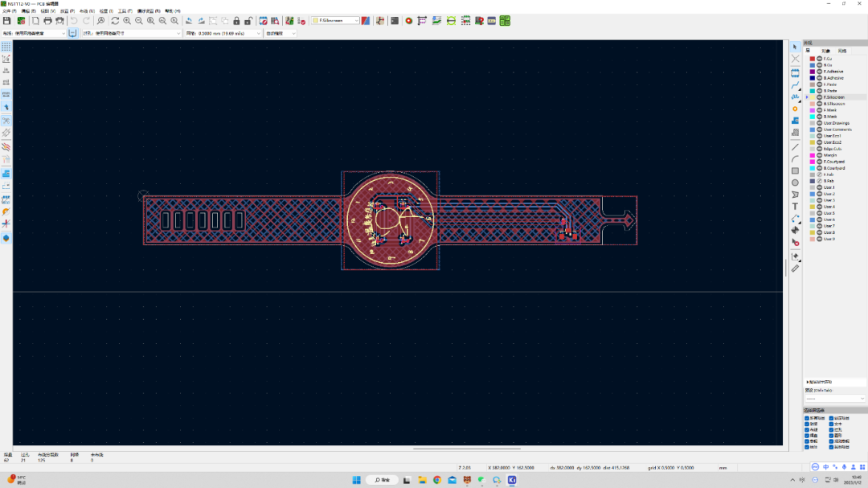868x488 pixels.
Task: Click the Undo arrow in the toolbar
Action: tap(74, 21)
